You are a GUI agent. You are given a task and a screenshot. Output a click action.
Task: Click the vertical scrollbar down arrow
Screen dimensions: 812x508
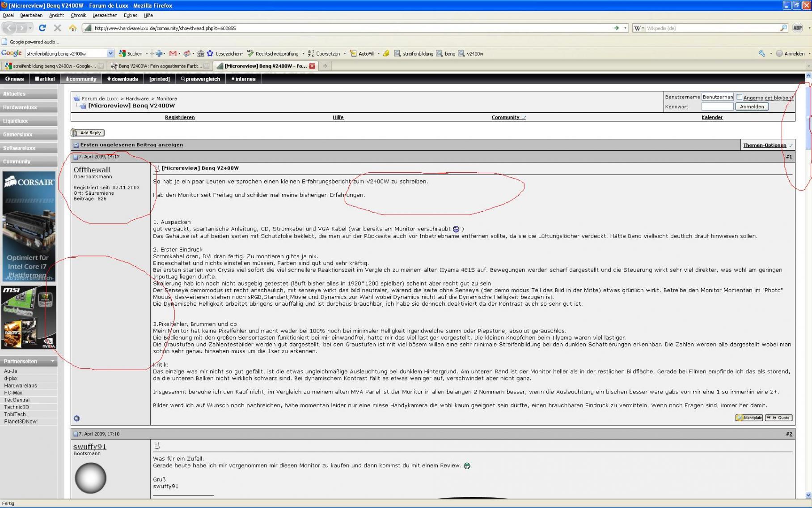coord(808,495)
